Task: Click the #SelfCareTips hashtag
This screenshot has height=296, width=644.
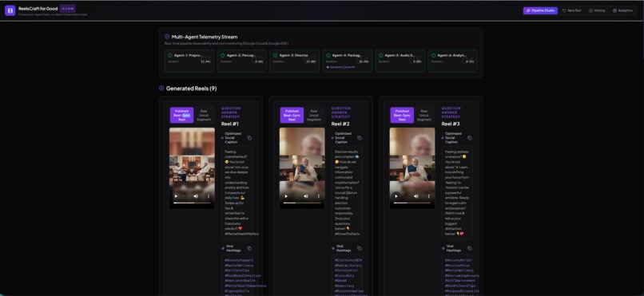Action: coord(238,270)
